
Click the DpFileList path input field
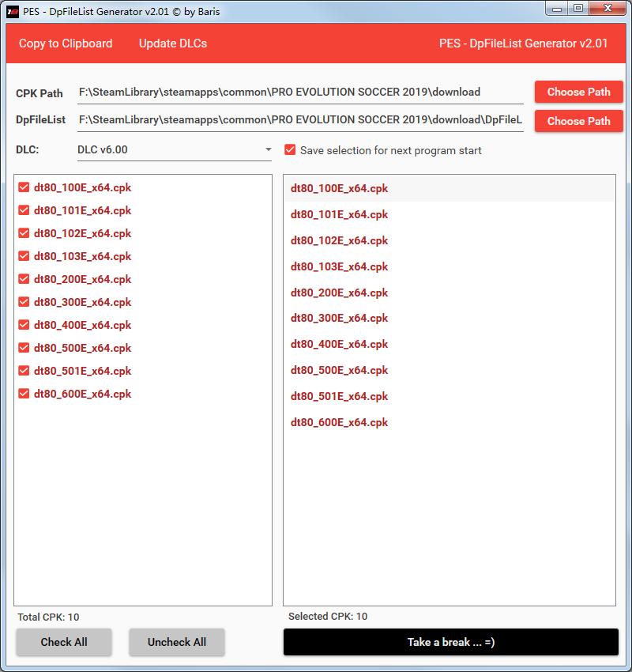pos(300,119)
